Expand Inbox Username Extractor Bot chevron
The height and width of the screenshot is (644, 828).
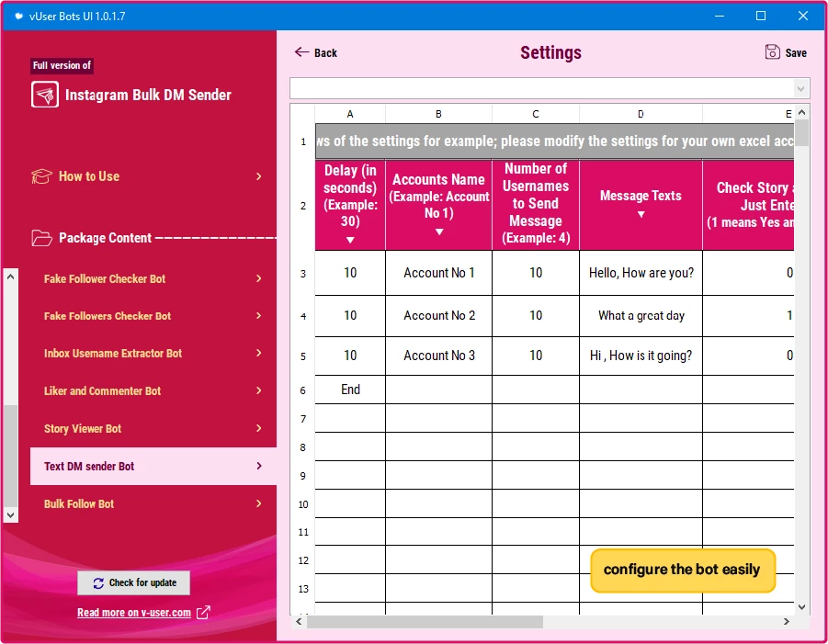coord(259,353)
